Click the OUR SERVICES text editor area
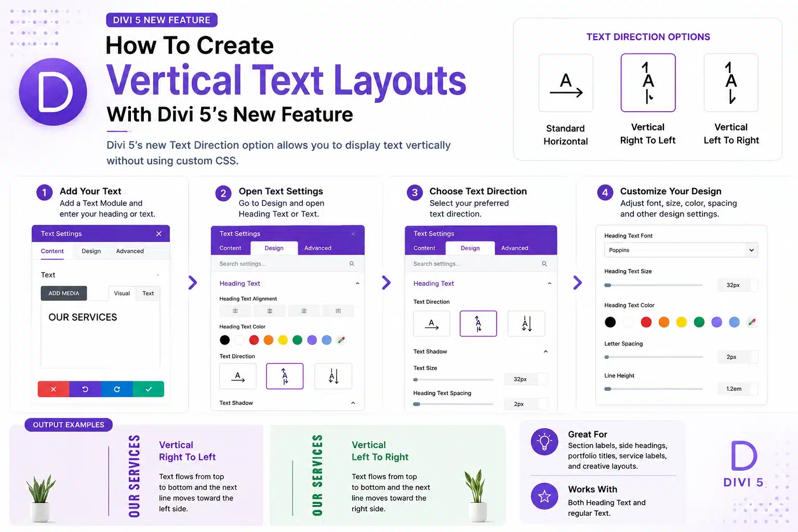The image size is (798, 532). coord(101,335)
